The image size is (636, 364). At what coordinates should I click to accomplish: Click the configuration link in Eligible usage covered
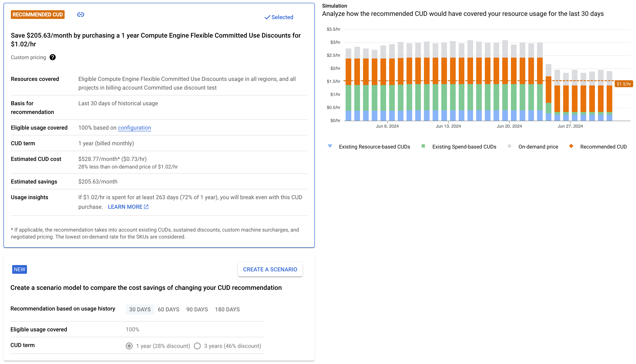[x=134, y=128]
